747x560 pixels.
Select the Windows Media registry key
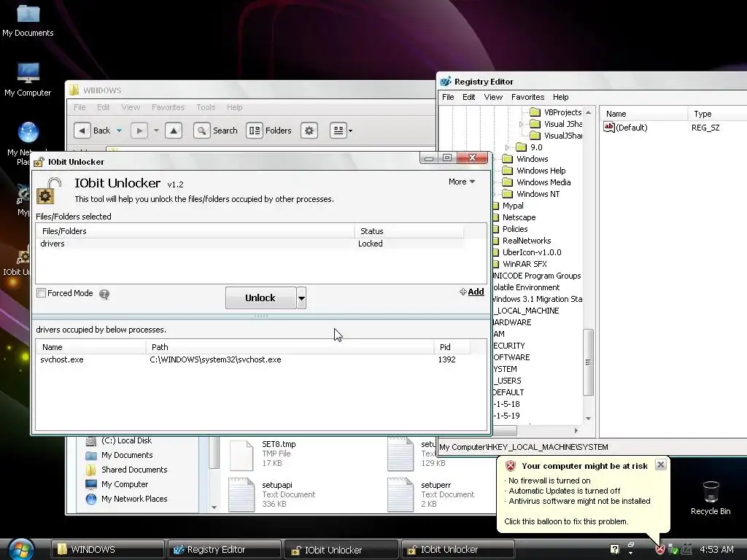click(543, 182)
